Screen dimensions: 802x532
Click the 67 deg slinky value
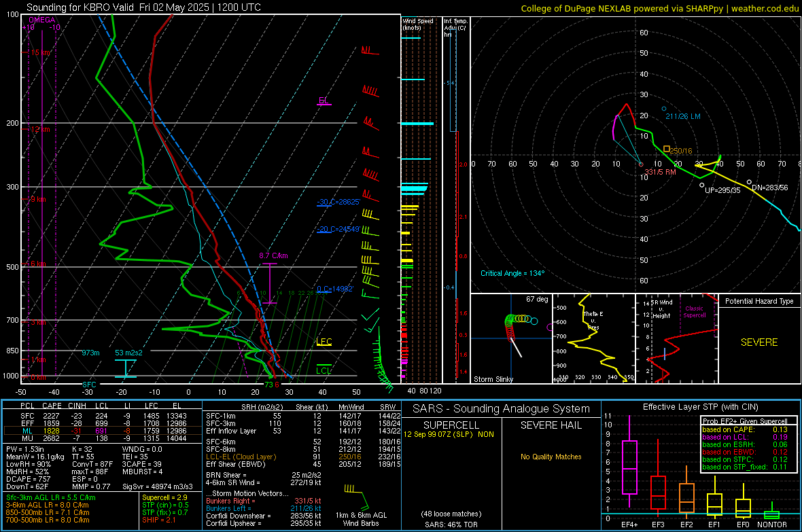point(537,299)
